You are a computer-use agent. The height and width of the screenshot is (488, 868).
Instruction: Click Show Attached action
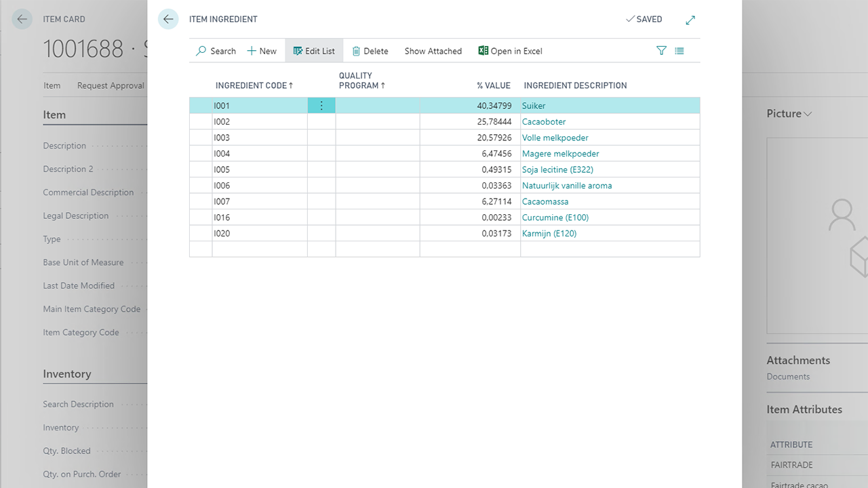[433, 51]
